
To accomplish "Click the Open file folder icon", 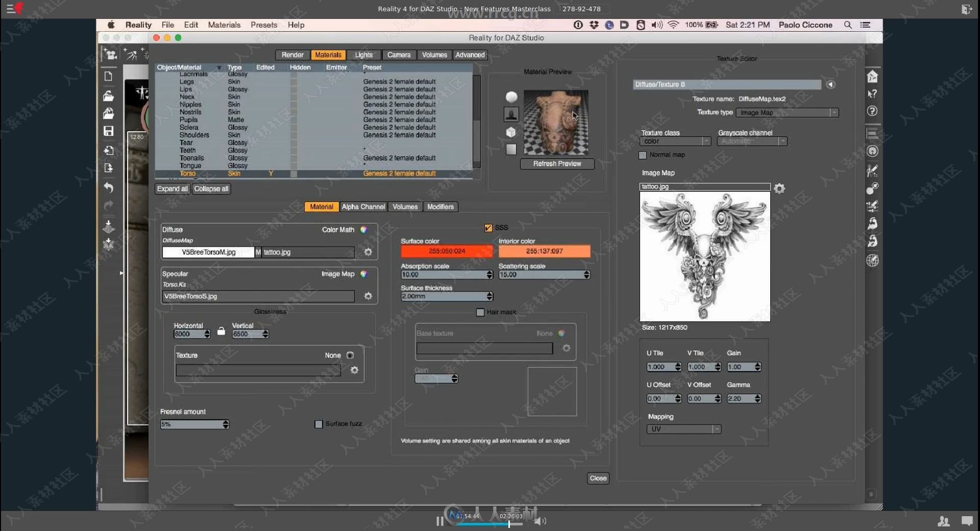I will point(108,95).
